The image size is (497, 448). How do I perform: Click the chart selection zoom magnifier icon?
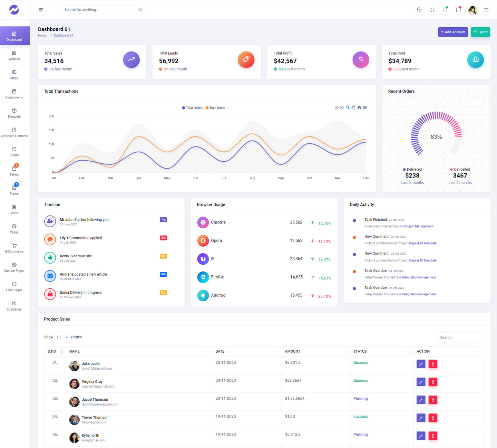[348, 107]
